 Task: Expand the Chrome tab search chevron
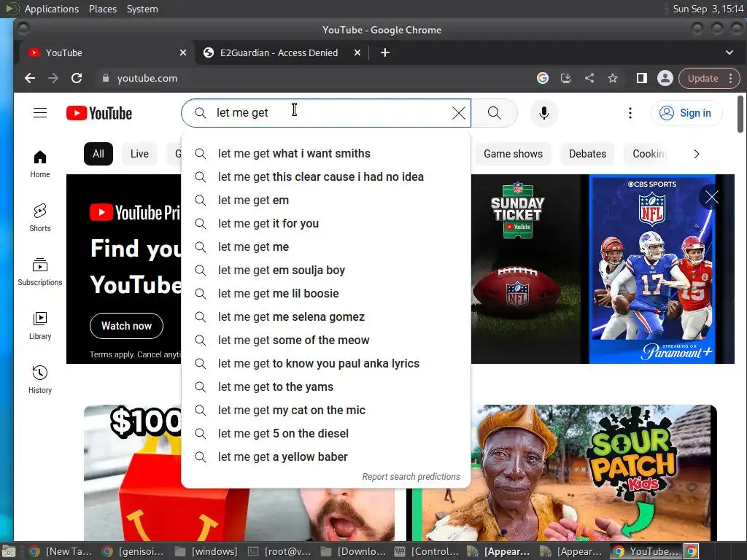tap(729, 52)
